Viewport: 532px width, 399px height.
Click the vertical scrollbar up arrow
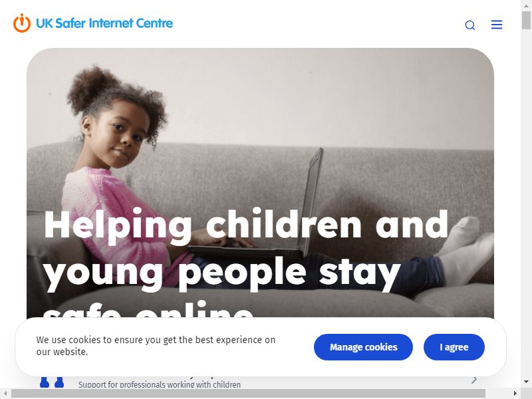(x=526, y=5)
